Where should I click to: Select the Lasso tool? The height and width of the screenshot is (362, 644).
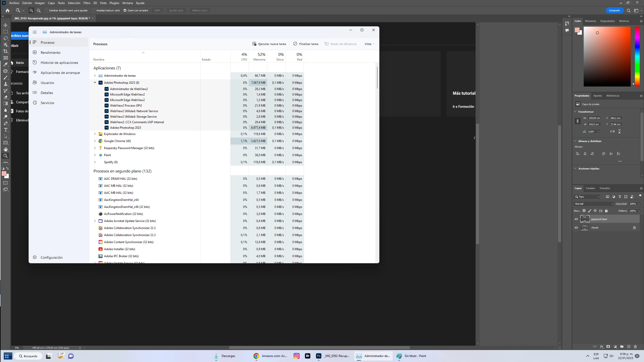(6, 38)
